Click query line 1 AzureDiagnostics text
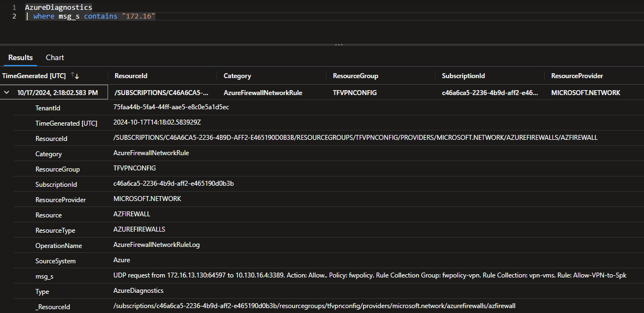 point(58,8)
